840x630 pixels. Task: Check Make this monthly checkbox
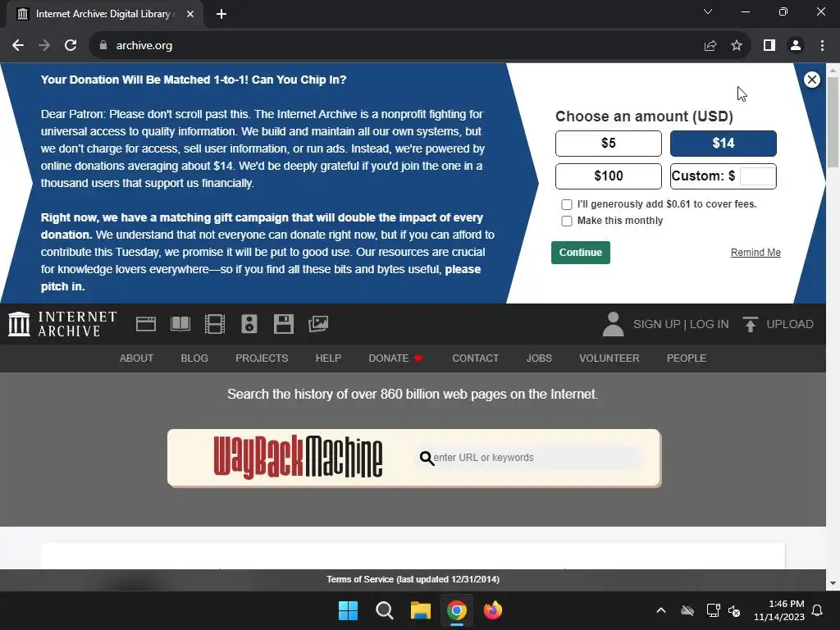click(x=567, y=221)
